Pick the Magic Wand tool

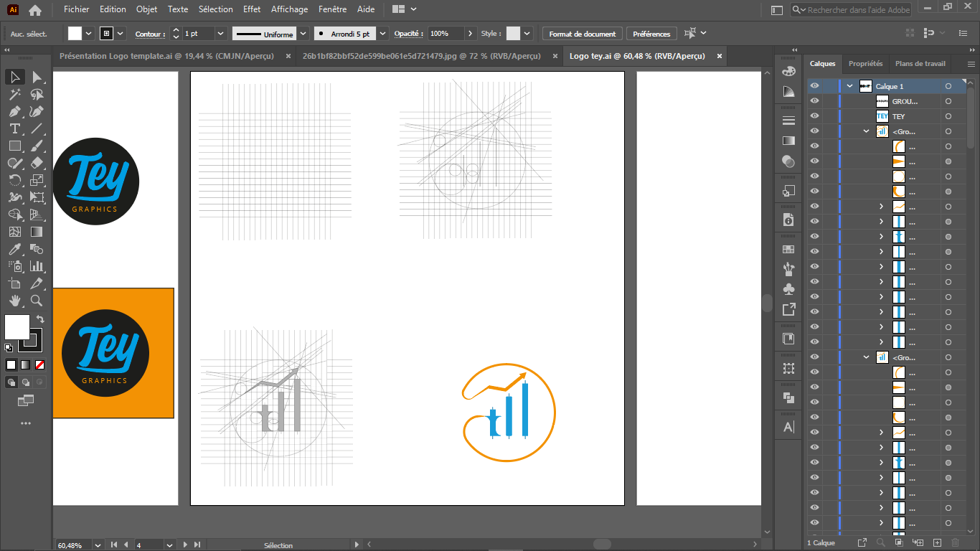coord(15,95)
